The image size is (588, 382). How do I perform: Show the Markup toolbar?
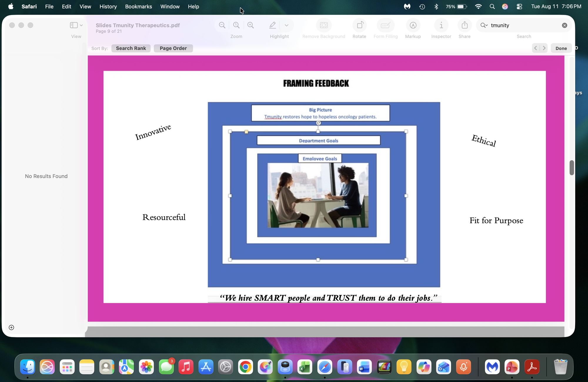point(413,25)
